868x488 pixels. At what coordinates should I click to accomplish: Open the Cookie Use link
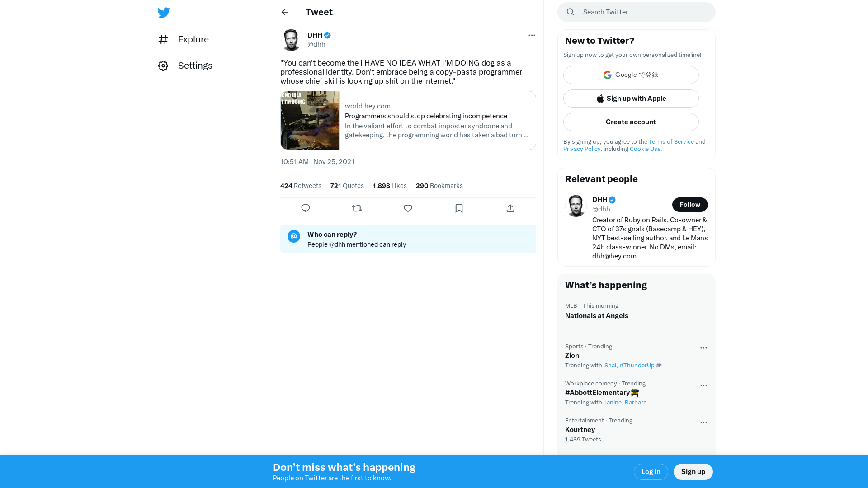pos(646,149)
